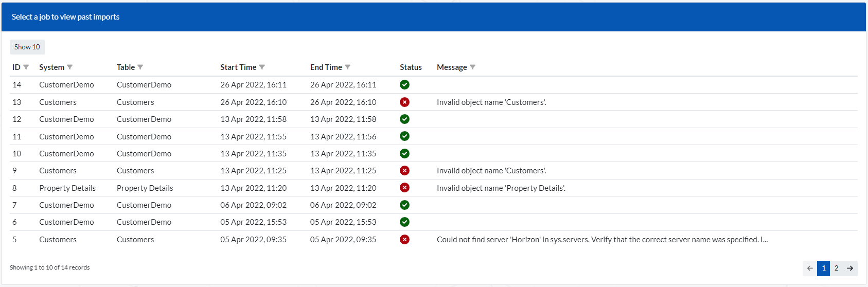
Task: Open the Start Time filter icon
Action: [262, 67]
